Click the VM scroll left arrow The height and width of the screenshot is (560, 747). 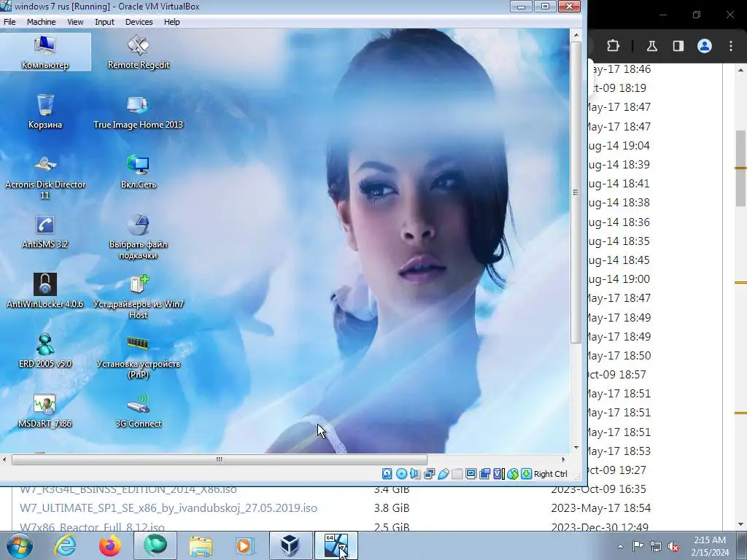pyautogui.click(x=5, y=459)
